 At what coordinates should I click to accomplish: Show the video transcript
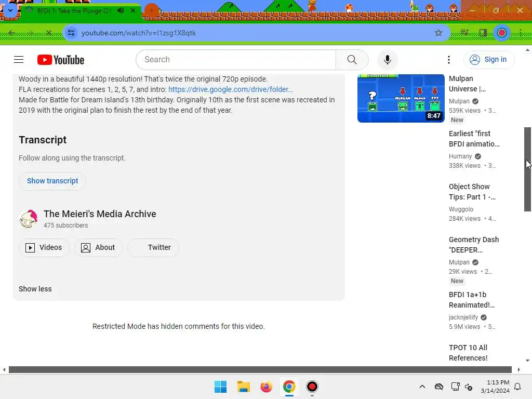coord(52,181)
